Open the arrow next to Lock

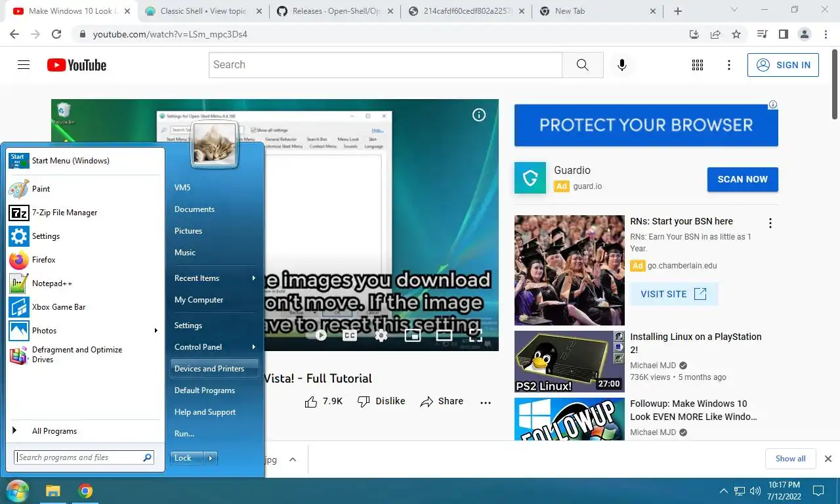[211, 458]
